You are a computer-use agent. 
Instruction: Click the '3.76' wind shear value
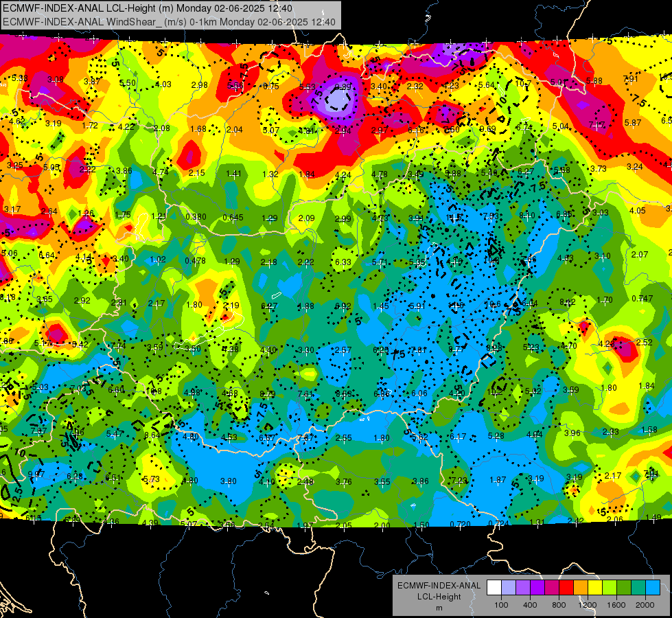[x=344, y=482]
